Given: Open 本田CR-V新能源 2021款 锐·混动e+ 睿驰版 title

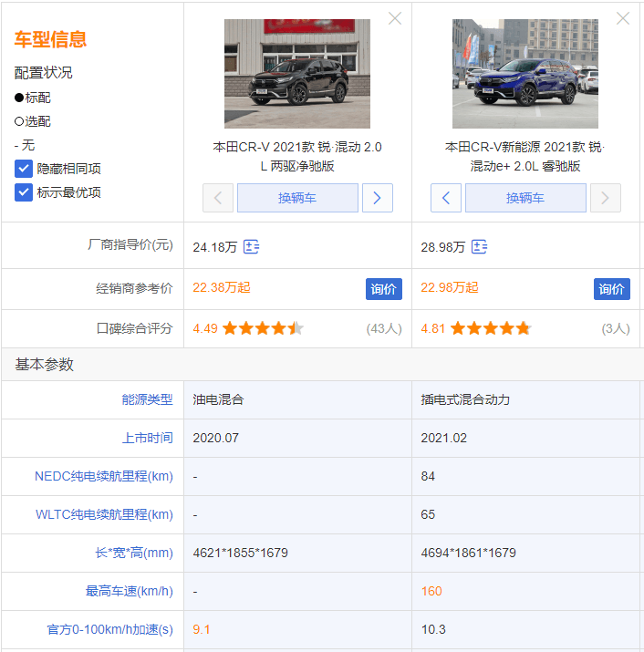Looking at the screenshot, I should [x=525, y=156].
